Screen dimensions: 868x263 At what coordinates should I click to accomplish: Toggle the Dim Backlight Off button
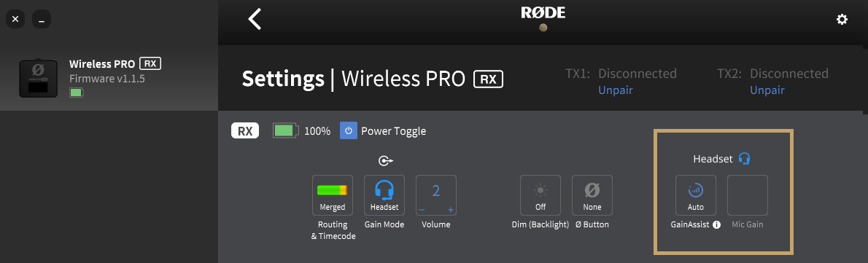[540, 195]
